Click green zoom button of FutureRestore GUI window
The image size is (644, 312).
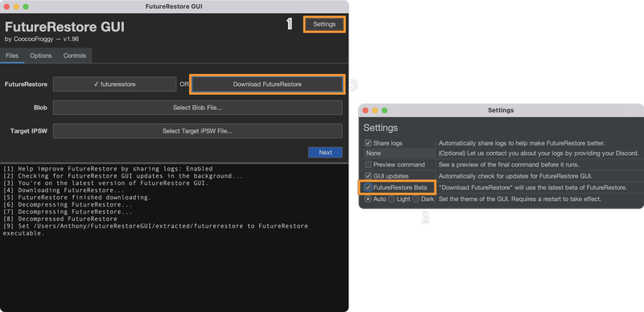(x=26, y=6)
